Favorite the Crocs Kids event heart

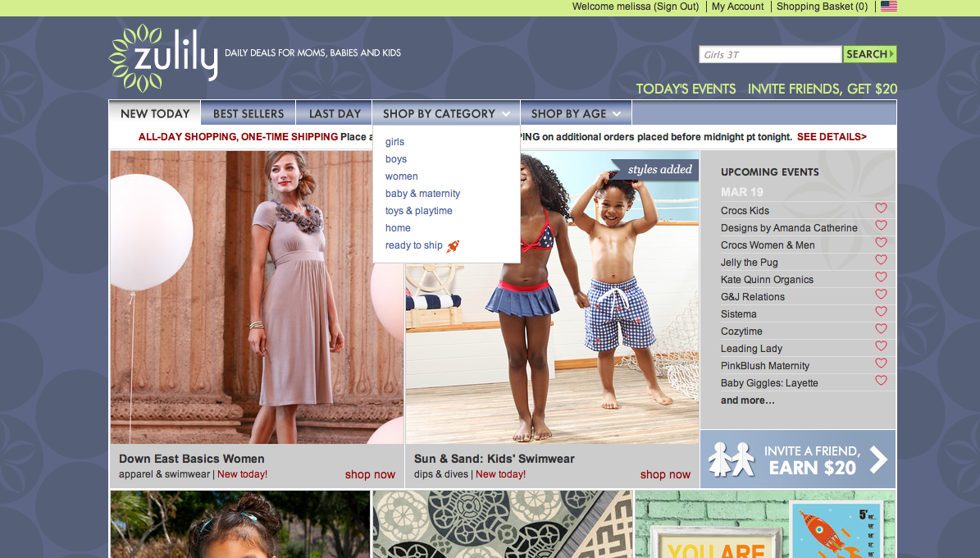point(882,208)
